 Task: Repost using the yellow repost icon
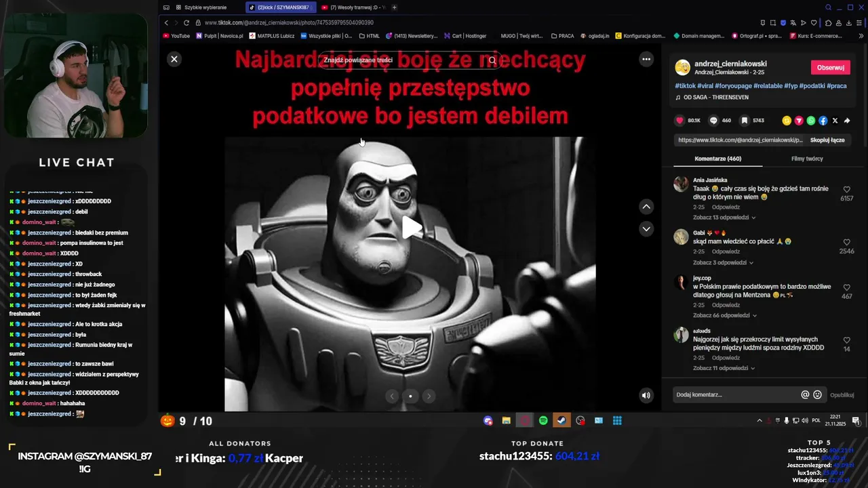pyautogui.click(x=787, y=121)
